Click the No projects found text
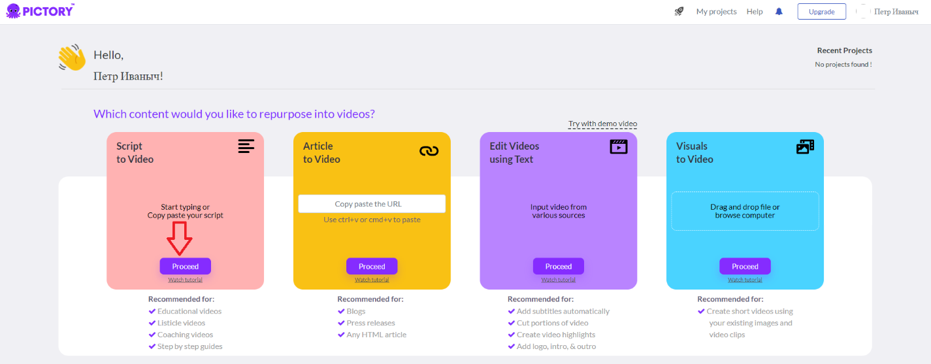The image size is (931, 364). coord(843,64)
